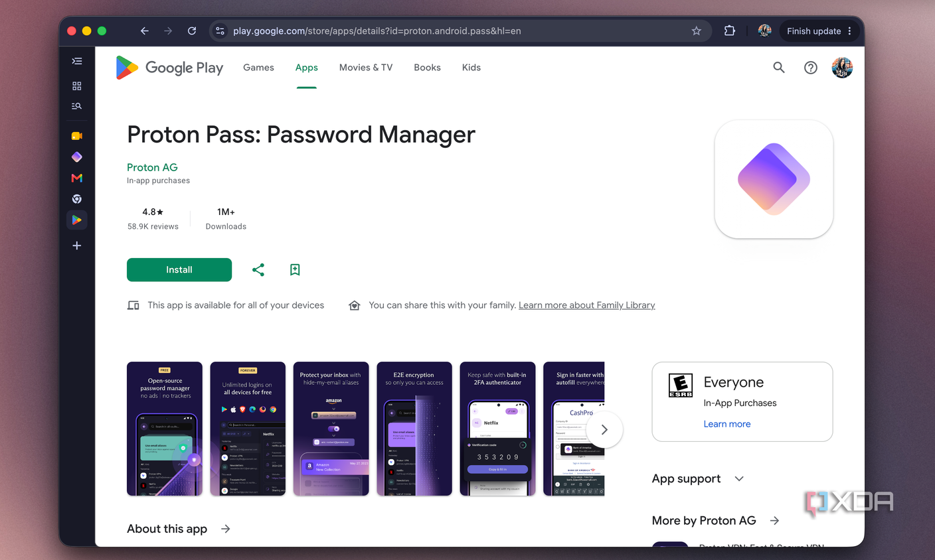Open the Kids tab
Viewport: 935px width, 560px height.
pyautogui.click(x=471, y=68)
